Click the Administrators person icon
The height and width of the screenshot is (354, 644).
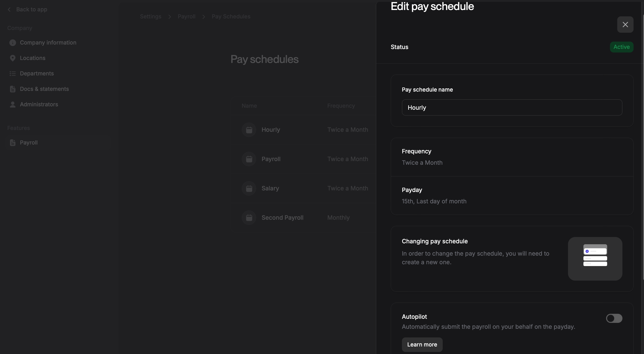click(12, 104)
